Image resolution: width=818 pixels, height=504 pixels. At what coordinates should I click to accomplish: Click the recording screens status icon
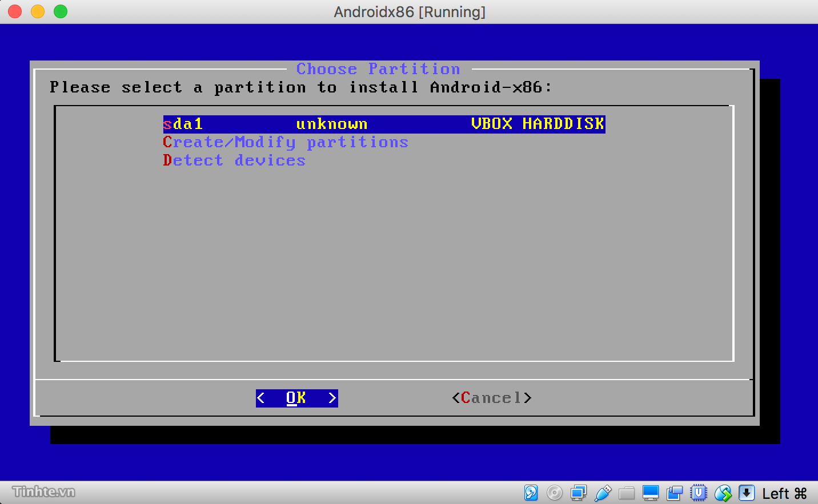click(675, 493)
